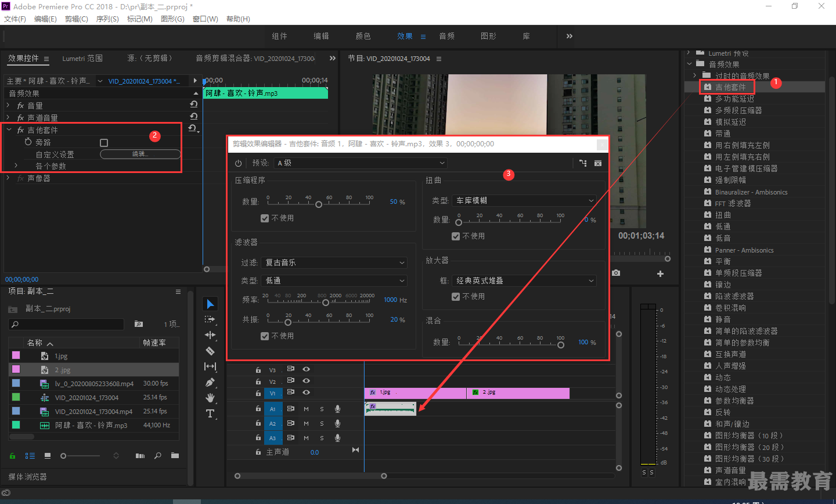Open the 预设 A级 dropdown
Viewport: 836px width, 504px height.
(361, 163)
